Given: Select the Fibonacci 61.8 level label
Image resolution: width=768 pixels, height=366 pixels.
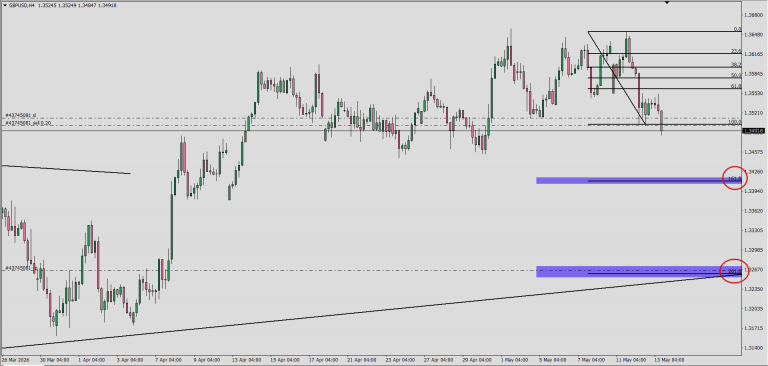Looking at the screenshot, I should (736, 86).
